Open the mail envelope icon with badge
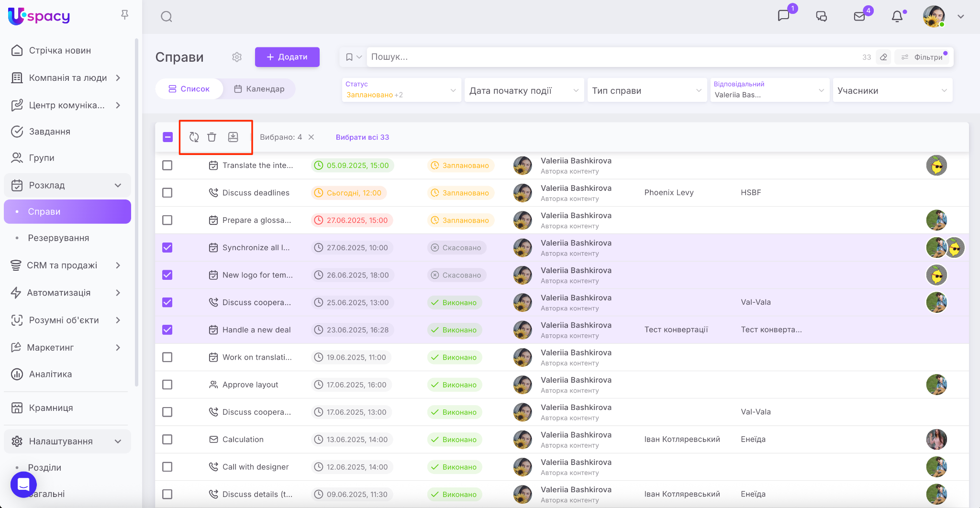The image size is (980, 508). tap(859, 17)
